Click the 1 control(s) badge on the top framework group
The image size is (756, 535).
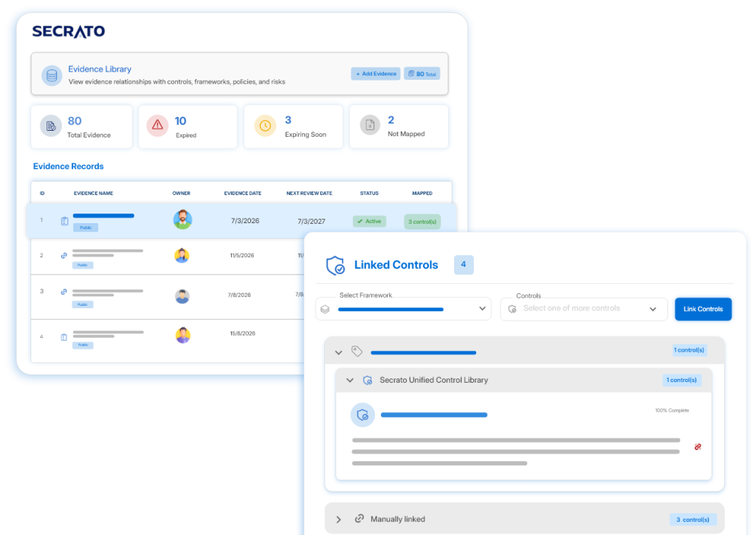click(x=689, y=350)
